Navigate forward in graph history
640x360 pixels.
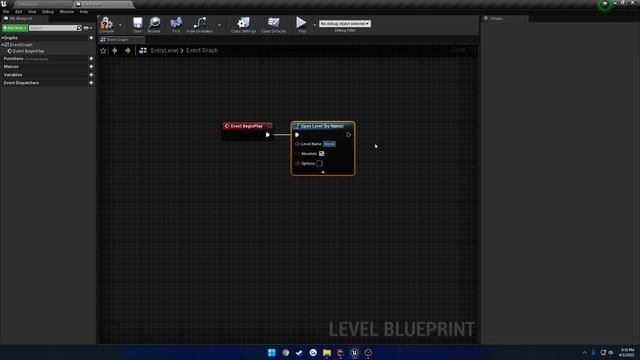click(x=128, y=51)
